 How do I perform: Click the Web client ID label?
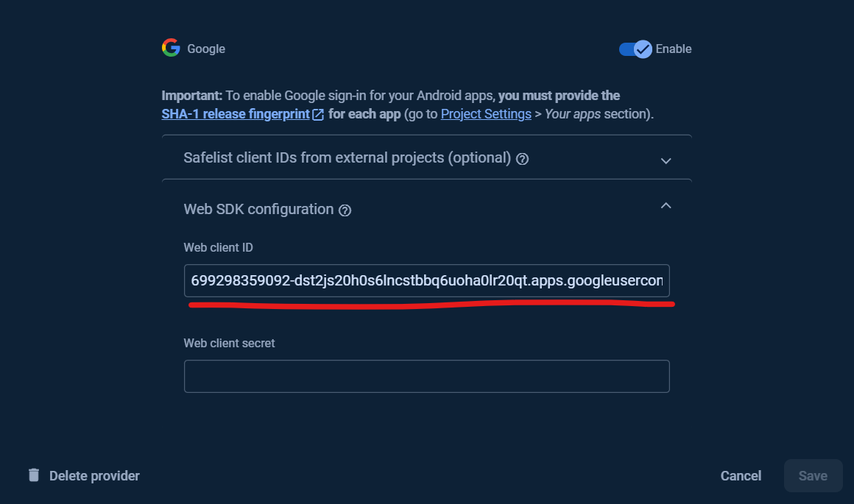pyautogui.click(x=218, y=247)
